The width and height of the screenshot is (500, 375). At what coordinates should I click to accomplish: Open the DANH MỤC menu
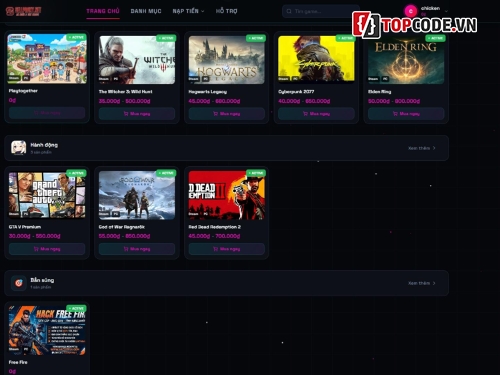tap(146, 11)
